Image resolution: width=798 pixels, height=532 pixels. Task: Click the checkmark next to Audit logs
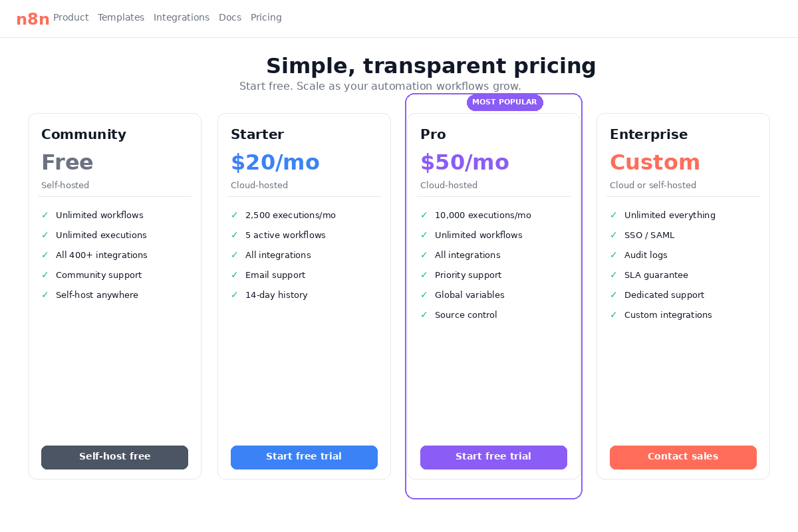[x=613, y=255]
